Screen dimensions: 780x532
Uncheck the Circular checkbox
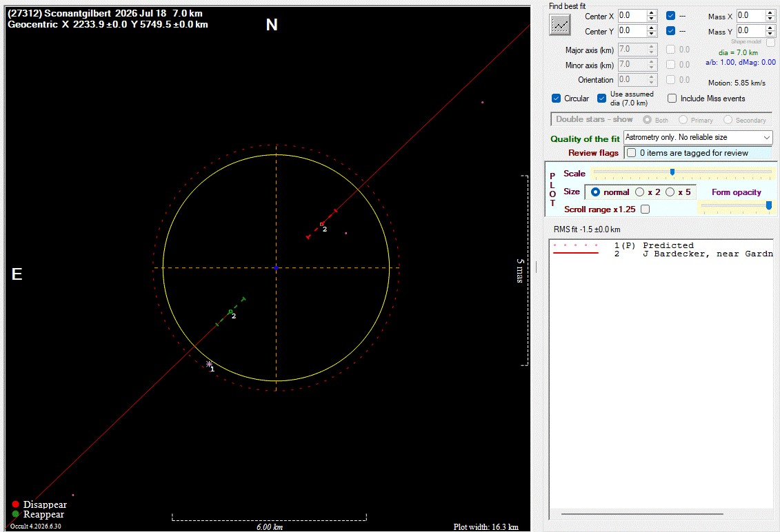(556, 99)
